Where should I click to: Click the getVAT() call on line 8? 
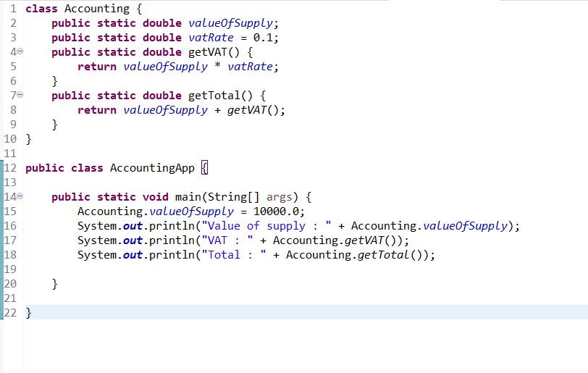253,110
